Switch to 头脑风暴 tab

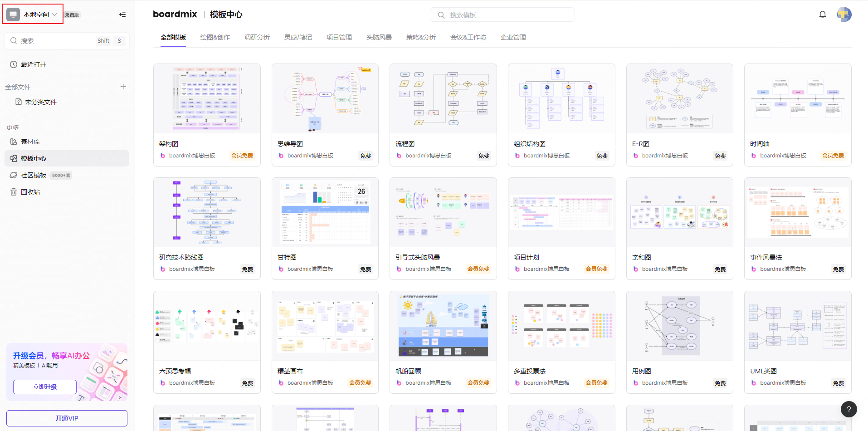click(379, 37)
